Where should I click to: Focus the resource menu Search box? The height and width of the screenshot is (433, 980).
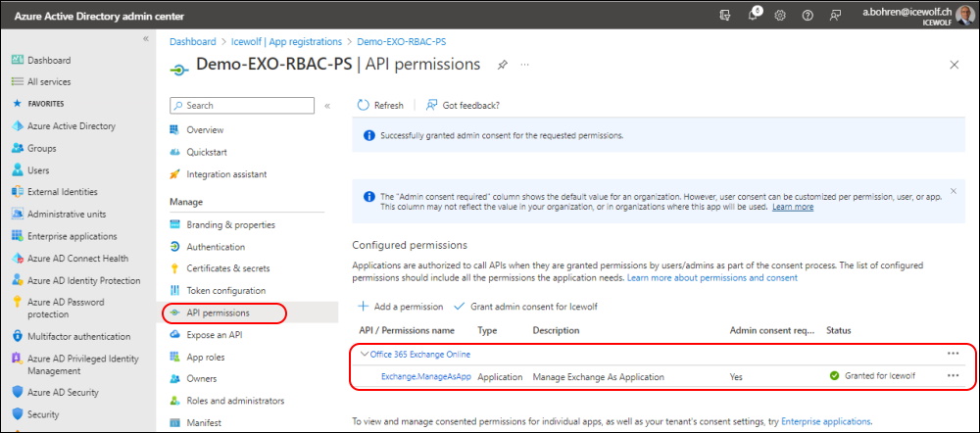click(242, 106)
